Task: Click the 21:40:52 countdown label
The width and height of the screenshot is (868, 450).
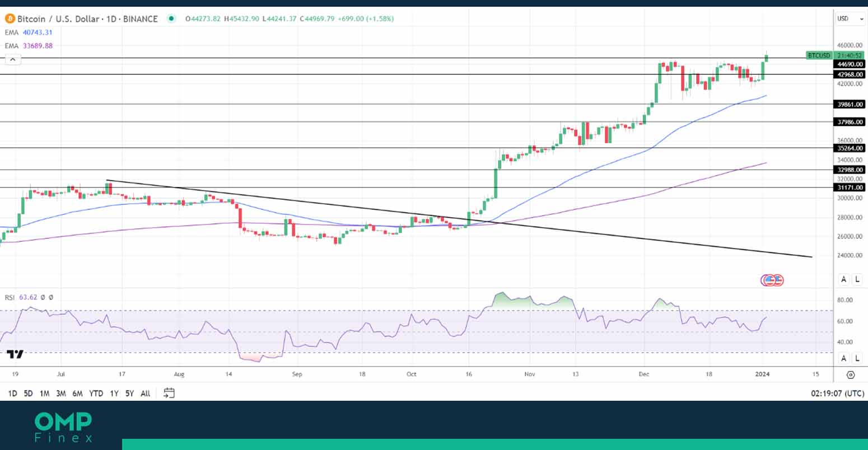Action: point(850,55)
